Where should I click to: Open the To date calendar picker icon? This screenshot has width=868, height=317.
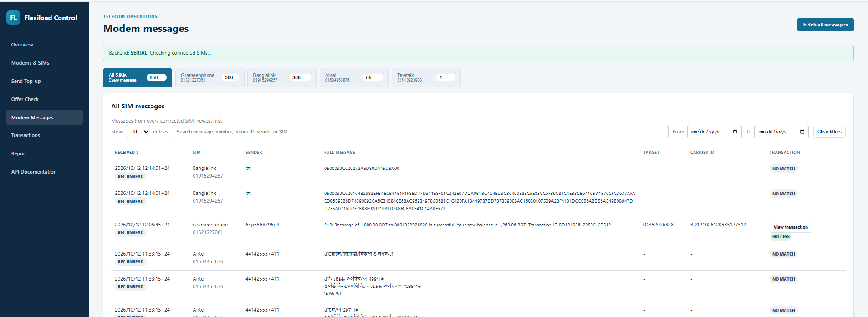click(802, 132)
